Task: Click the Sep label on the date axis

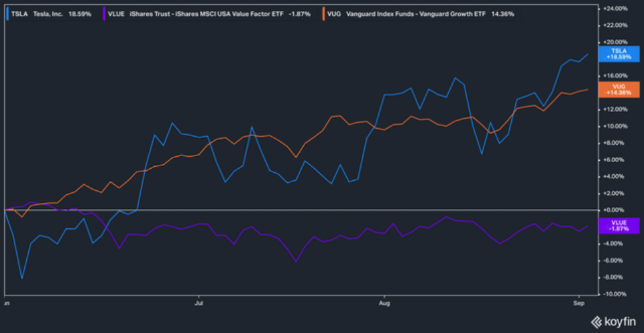Action: click(x=578, y=303)
